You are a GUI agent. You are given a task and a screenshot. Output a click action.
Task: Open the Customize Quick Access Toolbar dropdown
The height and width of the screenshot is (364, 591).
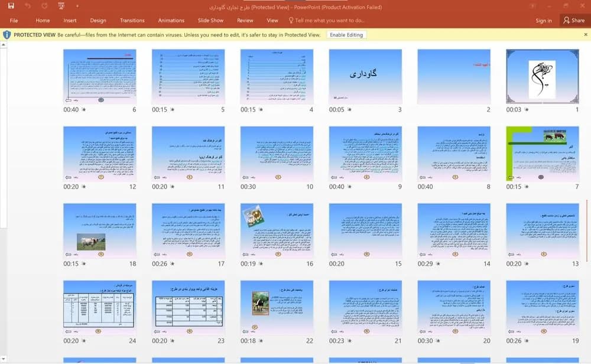(77, 6)
